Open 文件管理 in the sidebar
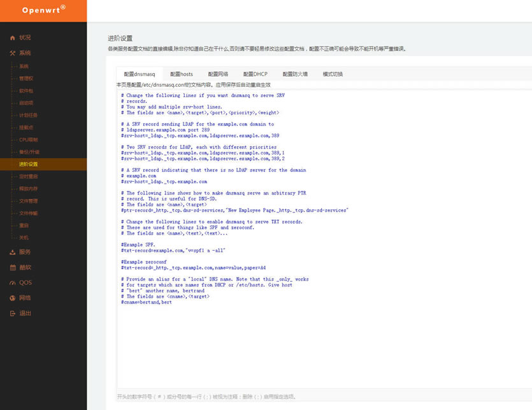 pos(28,201)
